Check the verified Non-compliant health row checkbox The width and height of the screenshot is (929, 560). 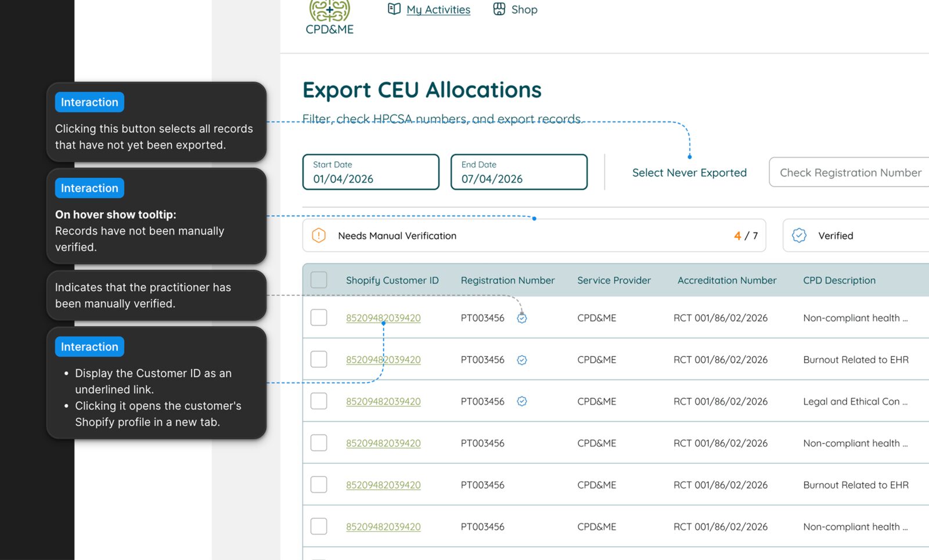pos(319,317)
